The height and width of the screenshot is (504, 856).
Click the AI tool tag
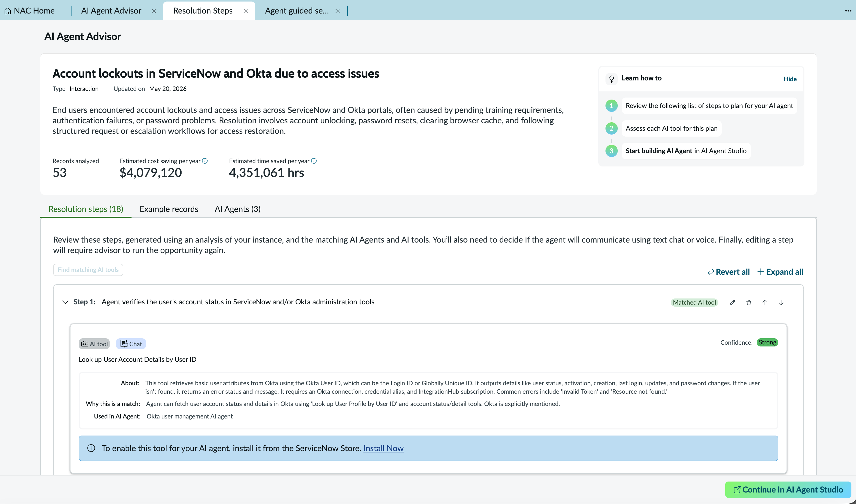pos(94,344)
